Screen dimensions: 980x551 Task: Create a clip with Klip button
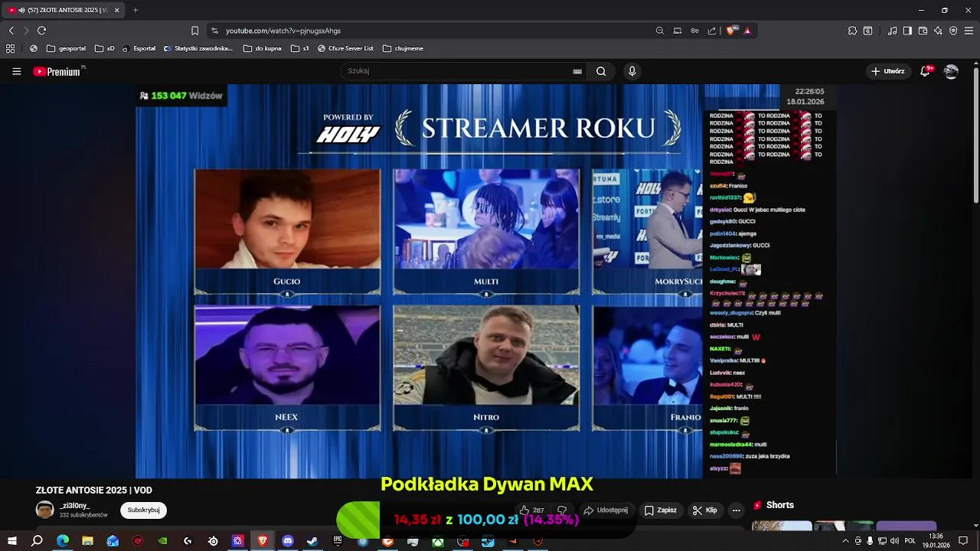[x=704, y=510]
